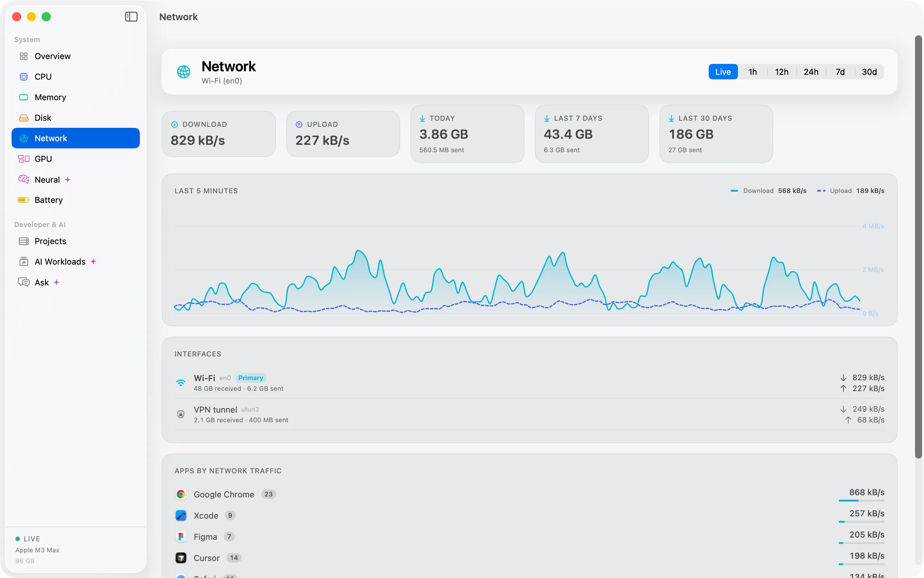Click the Apple M3 Max label

37,550
